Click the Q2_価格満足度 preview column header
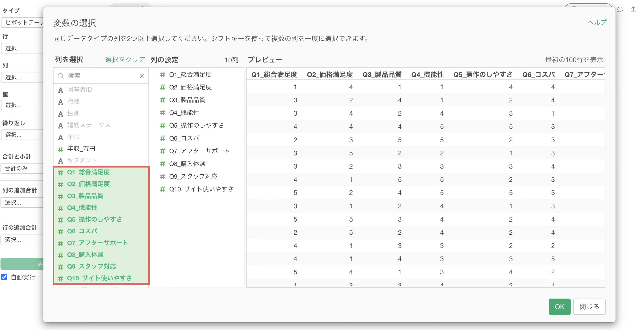 [x=330, y=74]
